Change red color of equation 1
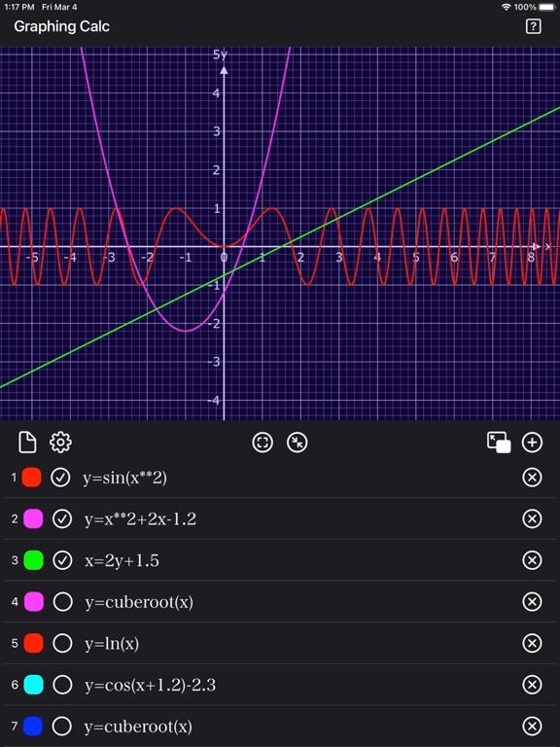The width and height of the screenshot is (560, 747). (x=31, y=478)
